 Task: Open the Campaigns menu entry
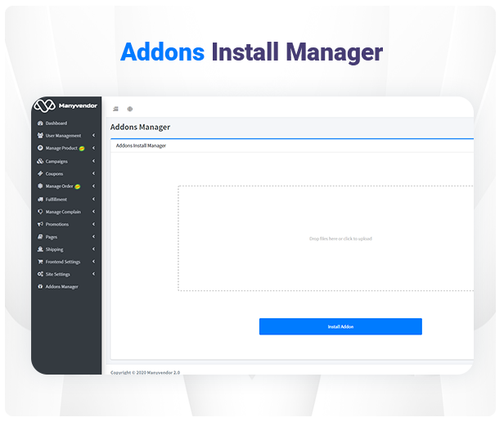point(56,161)
